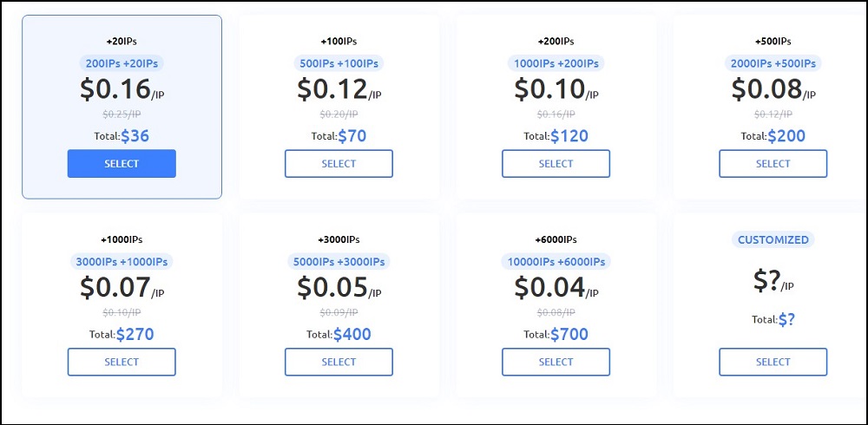868x425 pixels.
Task: Click the $?/IP custom price
Action: point(773,282)
